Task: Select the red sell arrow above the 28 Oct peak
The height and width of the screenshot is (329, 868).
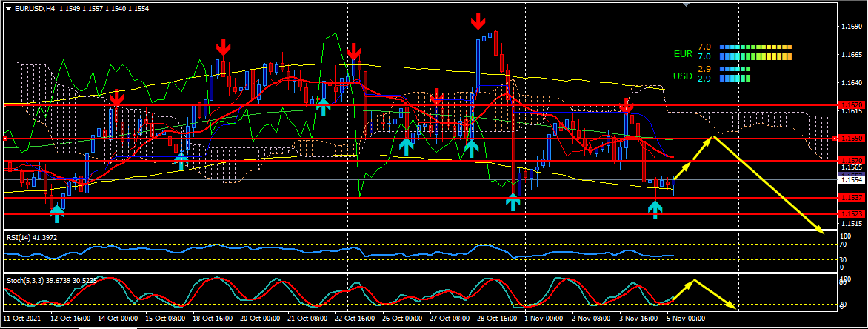Action: coord(477,21)
